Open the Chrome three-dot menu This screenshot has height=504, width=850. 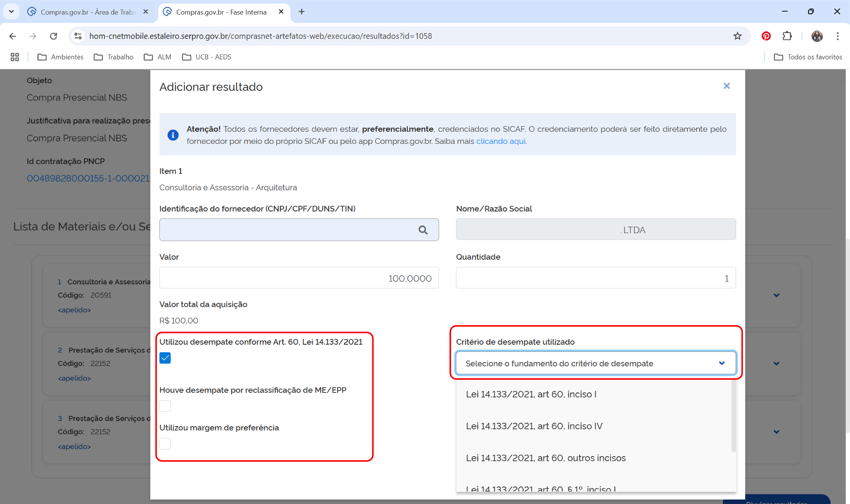click(x=837, y=36)
